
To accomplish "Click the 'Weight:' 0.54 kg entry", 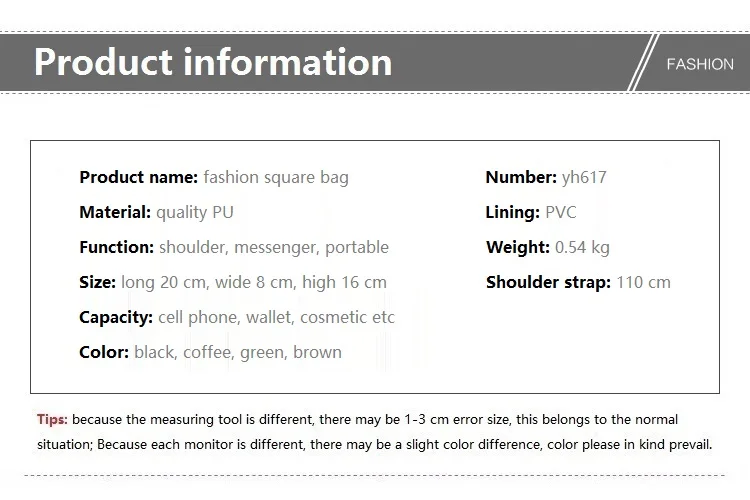I will coord(548,247).
